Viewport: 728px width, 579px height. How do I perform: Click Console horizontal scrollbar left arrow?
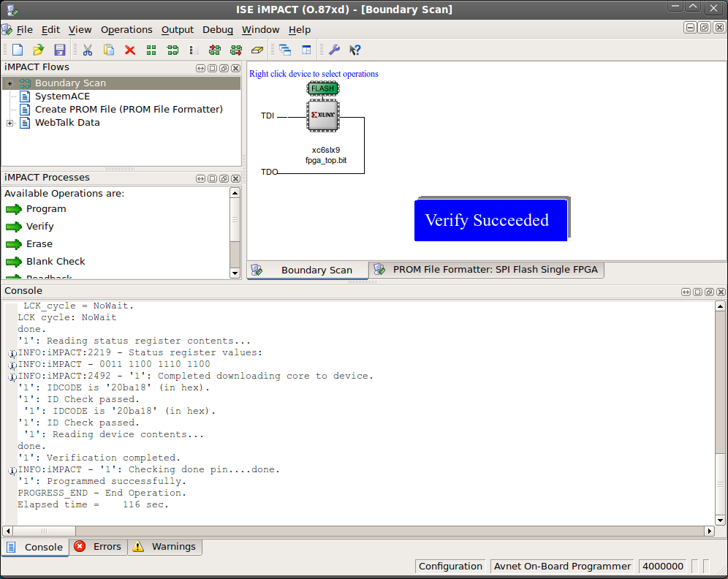coord(7,531)
